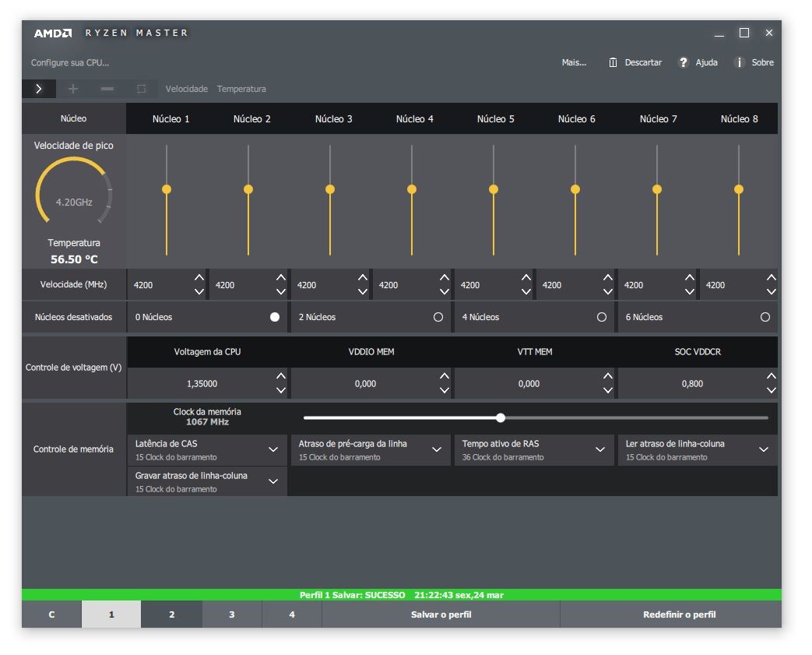This screenshot has height=655, width=812.
Task: Click the square reset icon in toolbar
Action: (x=141, y=89)
